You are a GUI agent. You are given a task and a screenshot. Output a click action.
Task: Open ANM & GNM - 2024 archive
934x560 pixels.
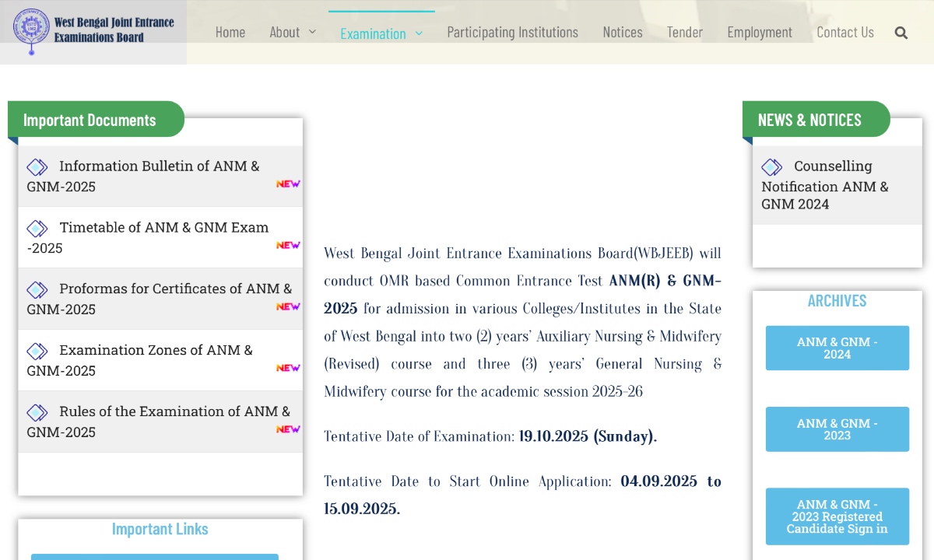[x=837, y=348]
